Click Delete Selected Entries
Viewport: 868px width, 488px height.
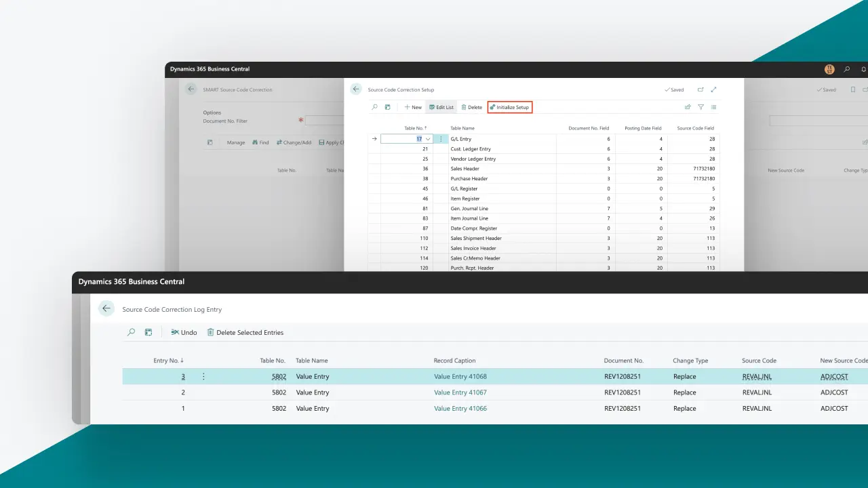tap(245, 332)
